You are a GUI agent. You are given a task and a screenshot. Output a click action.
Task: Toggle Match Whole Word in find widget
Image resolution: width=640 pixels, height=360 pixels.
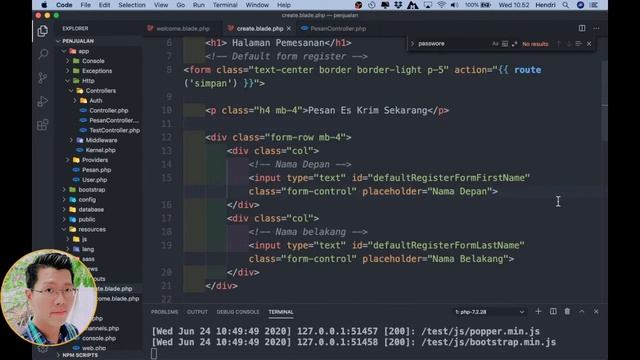point(505,44)
